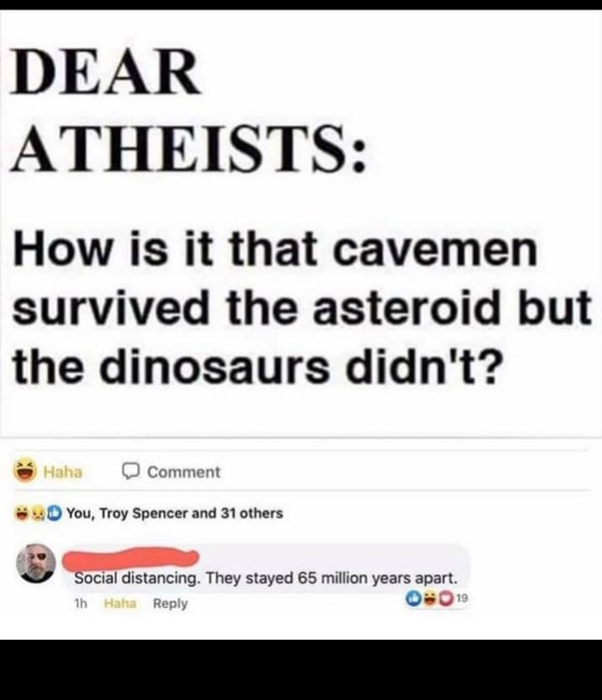602x700 pixels.
Task: Click the heart icon on comment reactions
Action: point(446,597)
